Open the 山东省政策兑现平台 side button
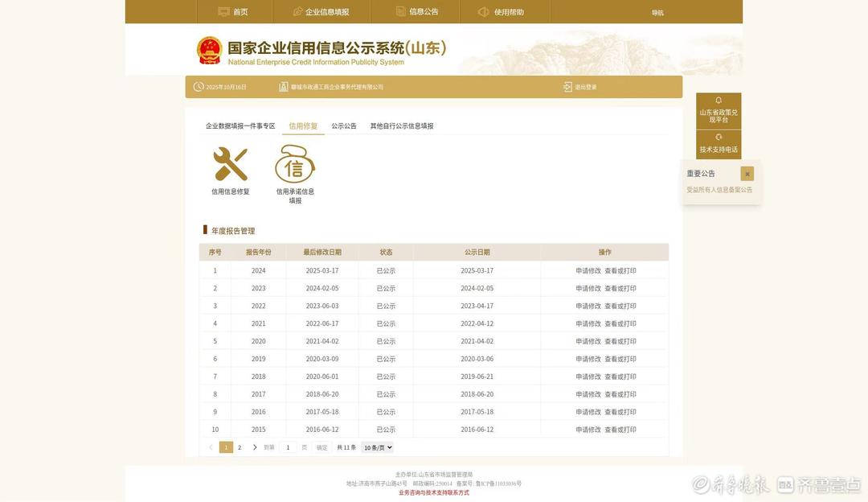Viewport: 868px width, 502px height. click(x=719, y=111)
